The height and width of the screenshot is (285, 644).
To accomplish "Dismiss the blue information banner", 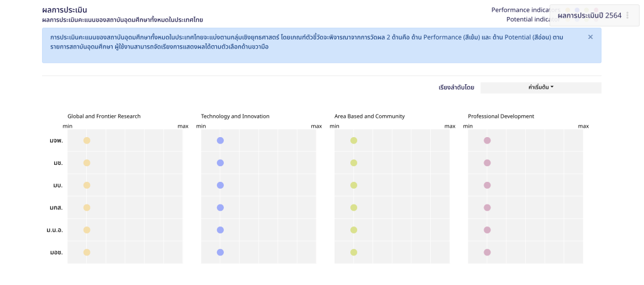I will coord(590,37).
